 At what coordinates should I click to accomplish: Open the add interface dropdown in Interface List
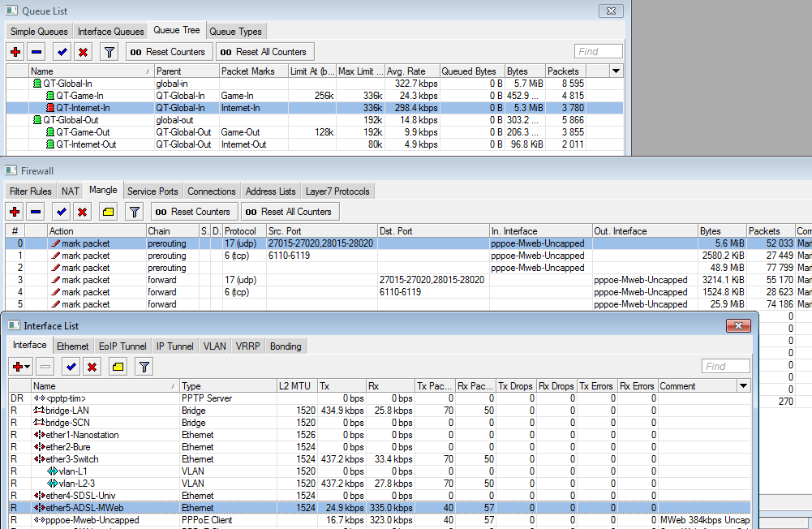click(21, 367)
